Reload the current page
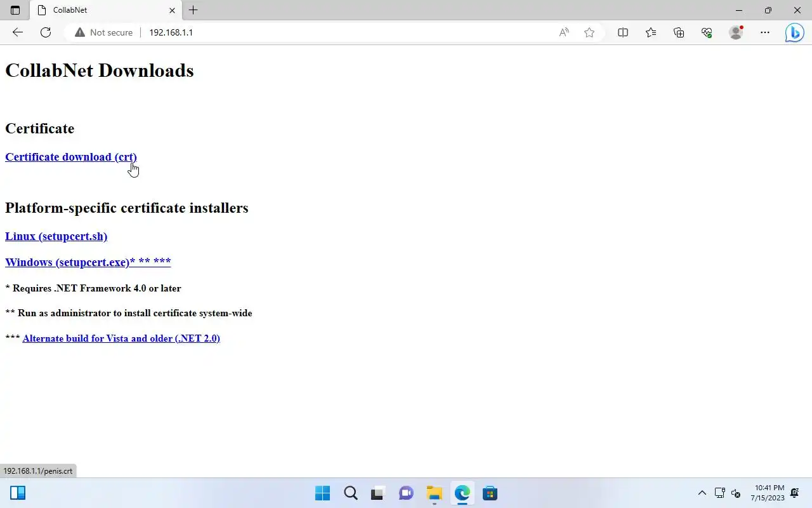Screen dimensions: 812x508 tap(46, 32)
